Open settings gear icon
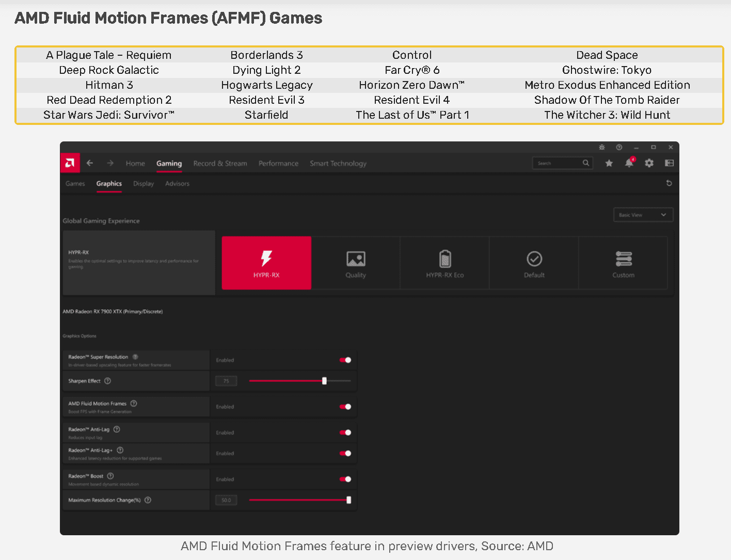 649,163
